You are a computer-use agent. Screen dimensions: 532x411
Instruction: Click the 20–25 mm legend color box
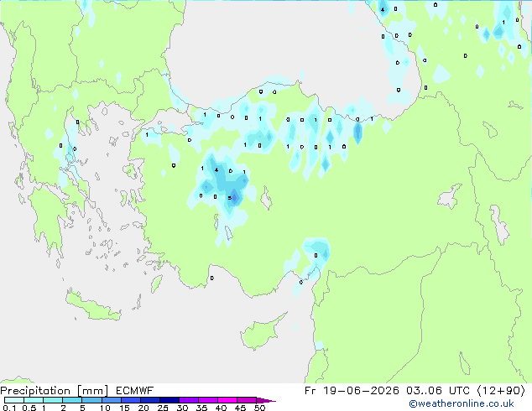150,400
